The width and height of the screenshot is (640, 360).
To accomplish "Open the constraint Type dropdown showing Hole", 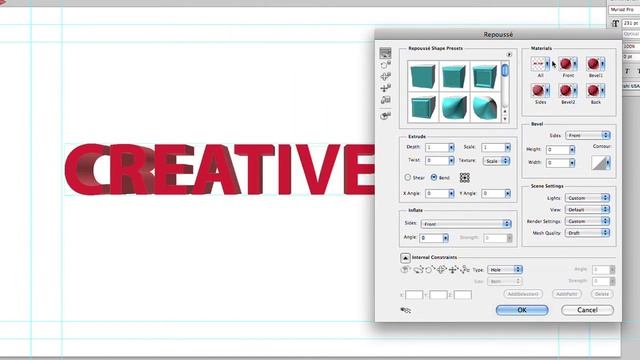I will [505, 270].
